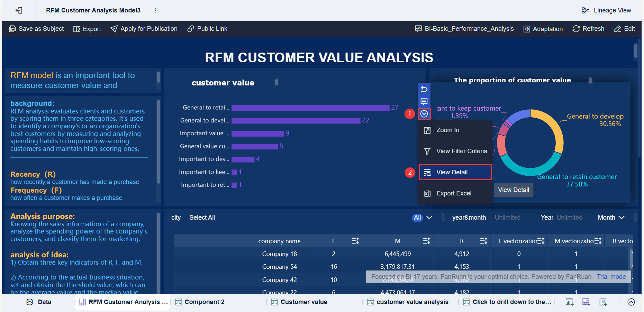
Task: Click the back/exit icon at top left
Action: point(19,10)
